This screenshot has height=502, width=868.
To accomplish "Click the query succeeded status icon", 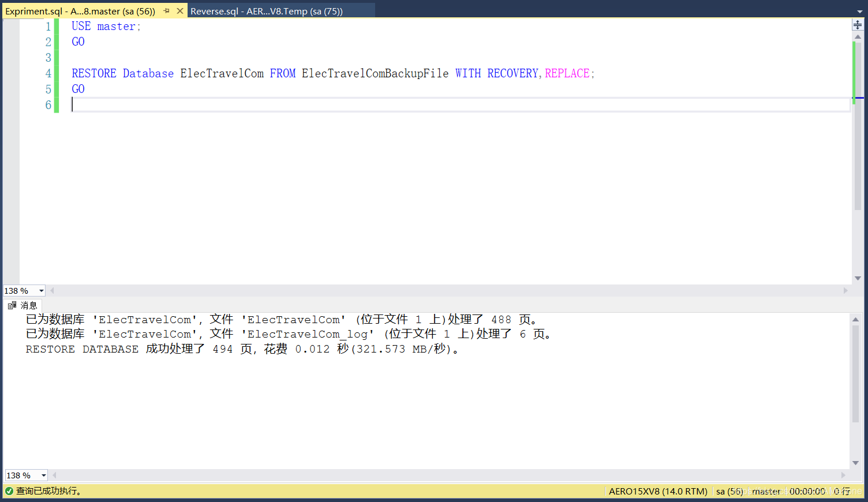I will pos(9,491).
